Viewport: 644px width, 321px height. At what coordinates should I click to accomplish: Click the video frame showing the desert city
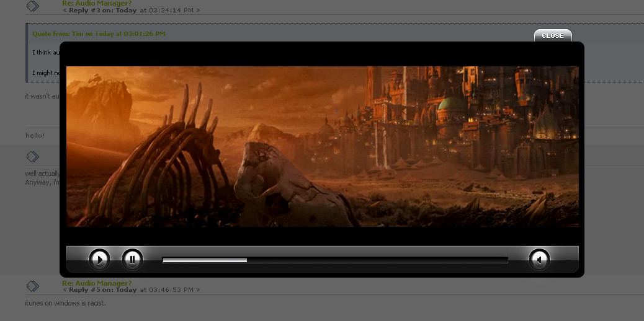tap(323, 146)
